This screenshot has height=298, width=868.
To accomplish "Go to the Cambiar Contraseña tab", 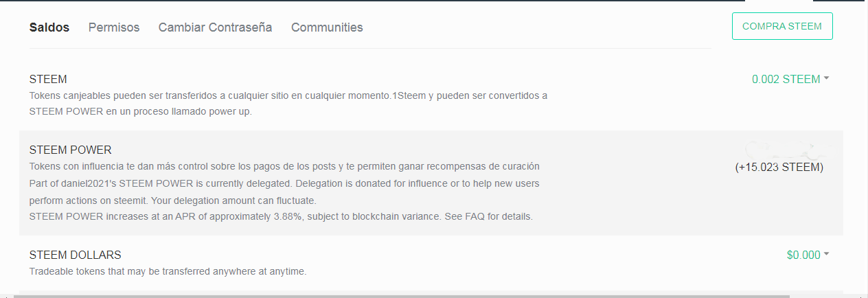I will click(215, 27).
